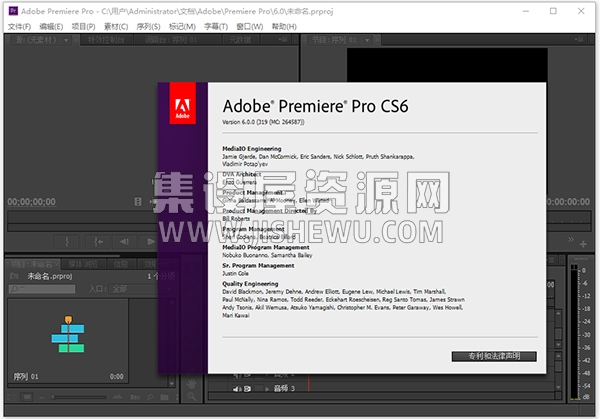Open program monitor button editor plus icon
This screenshot has height=419, width=600.
coord(583,244)
